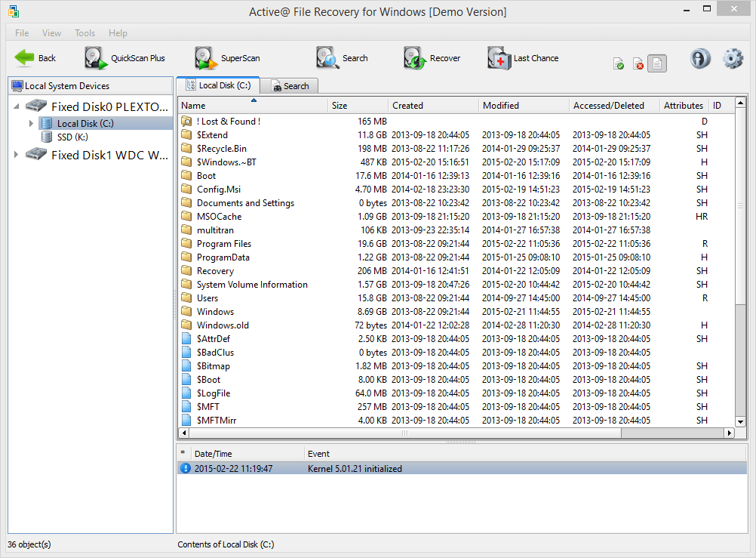Sort by the Name column header

(253, 105)
